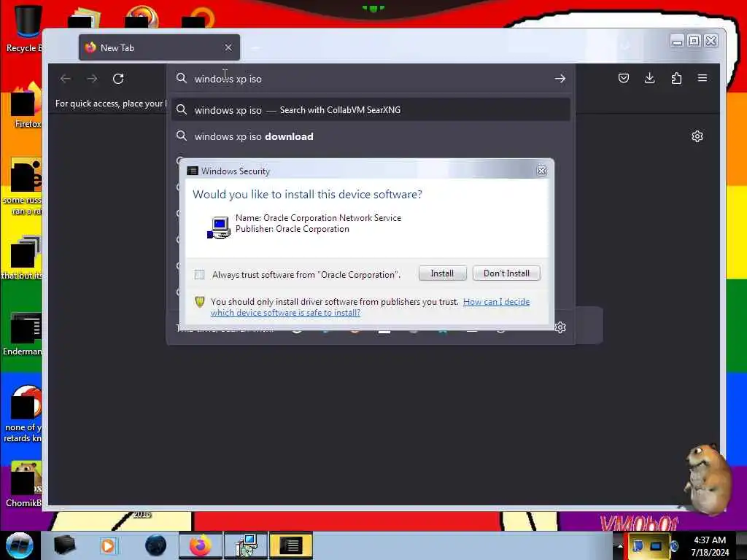Click the media player taskbar icon
747x560 pixels.
[x=108, y=545]
